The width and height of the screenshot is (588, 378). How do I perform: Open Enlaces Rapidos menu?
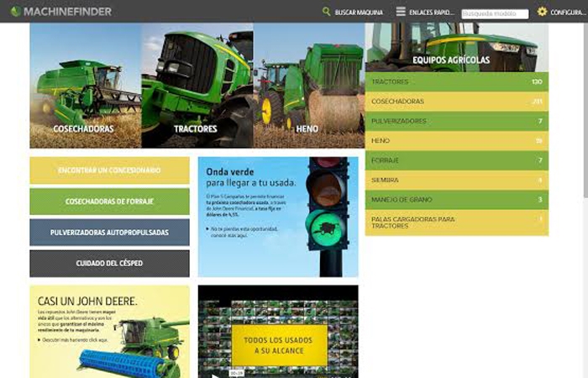click(x=432, y=13)
